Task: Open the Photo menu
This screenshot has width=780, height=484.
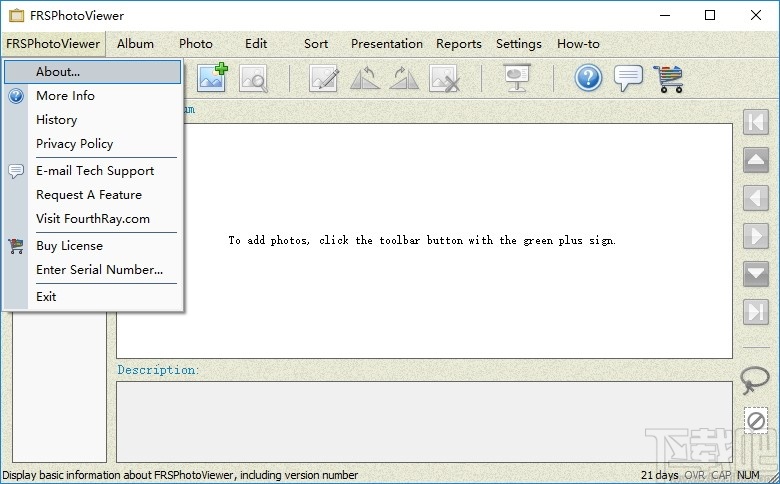Action: [x=196, y=44]
